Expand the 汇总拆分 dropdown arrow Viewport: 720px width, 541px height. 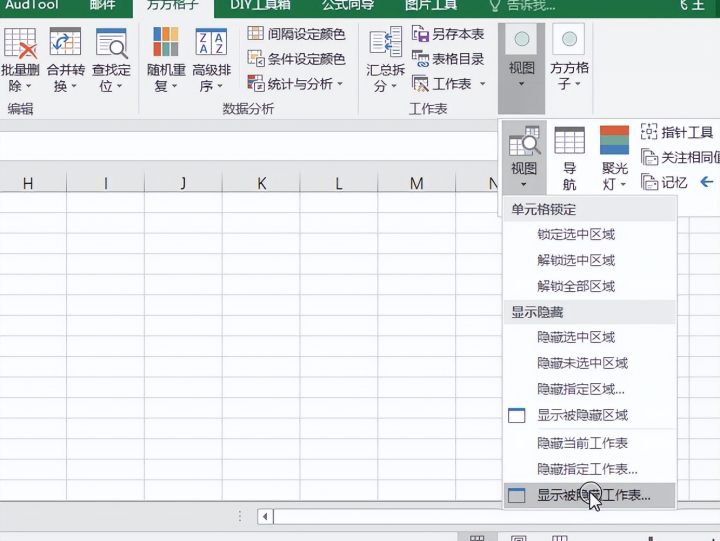pyautogui.click(x=394, y=86)
